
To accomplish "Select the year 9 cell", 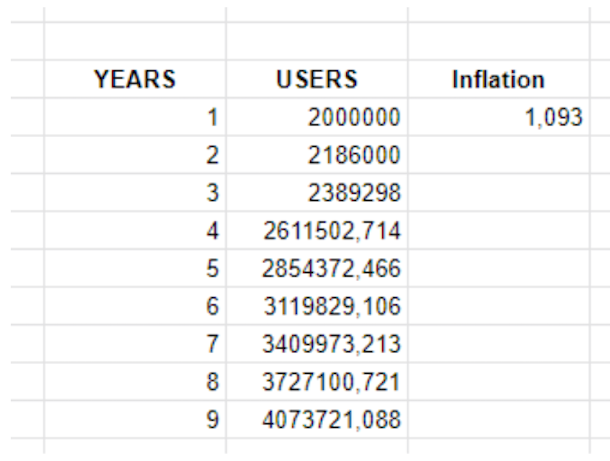I will pyautogui.click(x=135, y=419).
